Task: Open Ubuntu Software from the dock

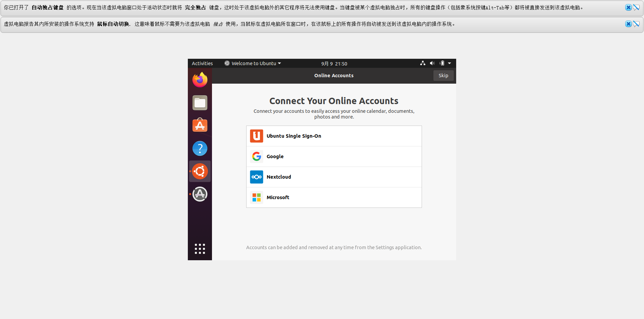Action: [200, 125]
